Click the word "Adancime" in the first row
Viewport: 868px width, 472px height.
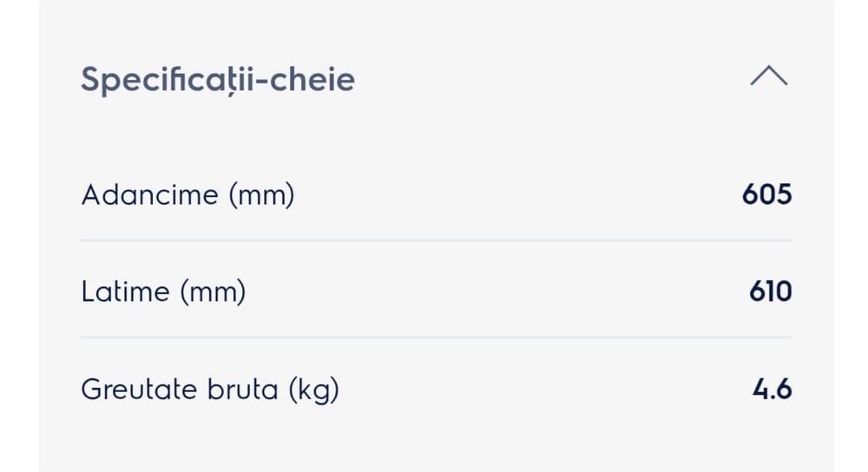149,195
